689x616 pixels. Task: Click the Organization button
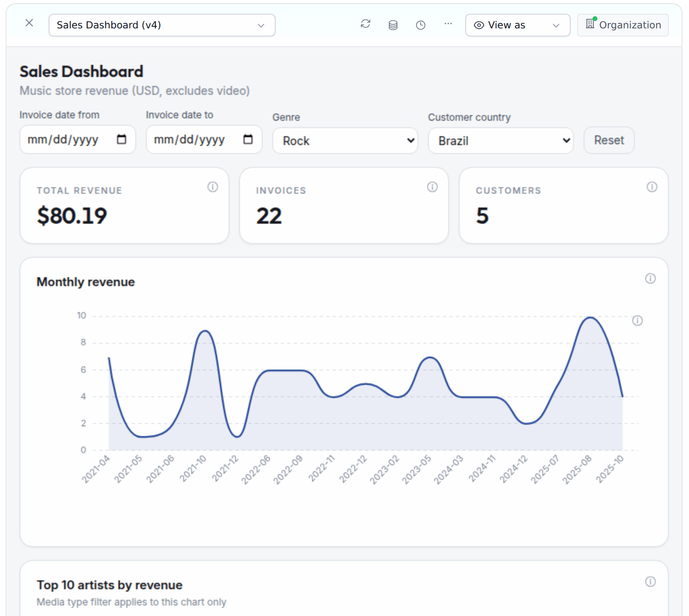click(x=623, y=25)
